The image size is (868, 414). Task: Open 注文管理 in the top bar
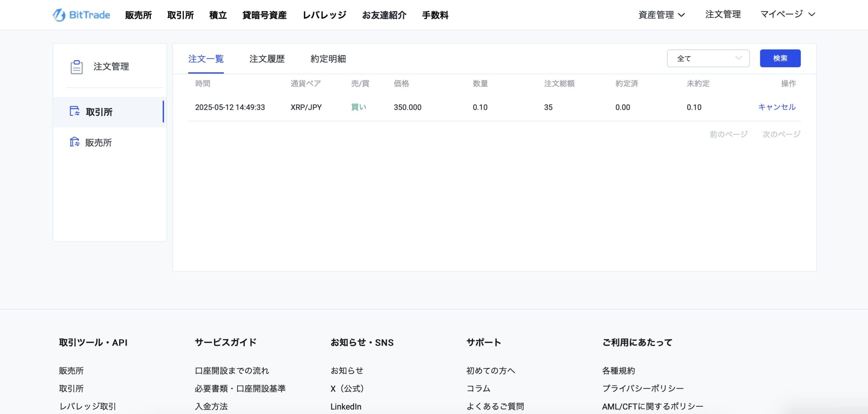(723, 14)
